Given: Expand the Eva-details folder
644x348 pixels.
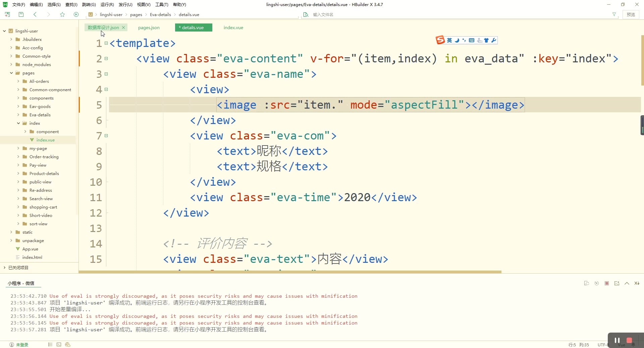Looking at the screenshot, I should coord(18,115).
